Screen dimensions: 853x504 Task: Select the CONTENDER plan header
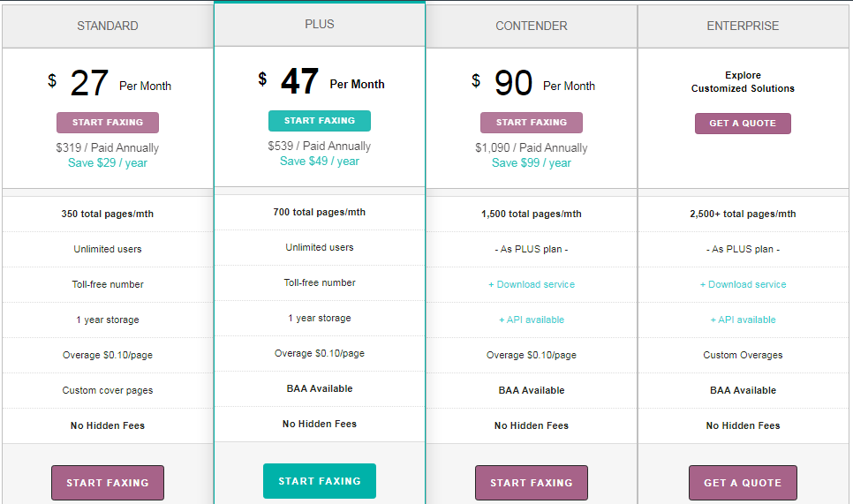(532, 26)
